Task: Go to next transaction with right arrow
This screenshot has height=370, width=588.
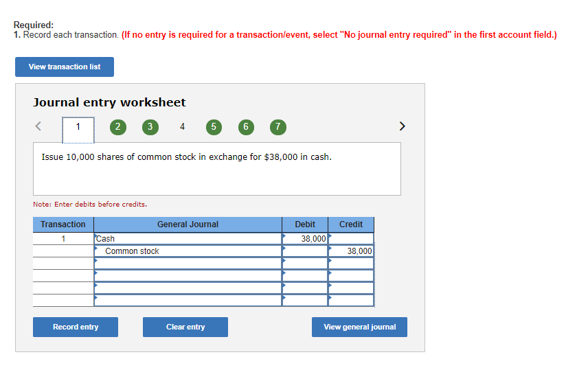Action: click(402, 126)
